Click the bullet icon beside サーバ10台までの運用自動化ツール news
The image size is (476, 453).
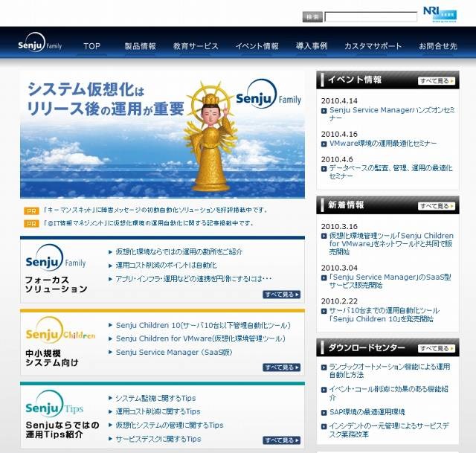point(324,311)
